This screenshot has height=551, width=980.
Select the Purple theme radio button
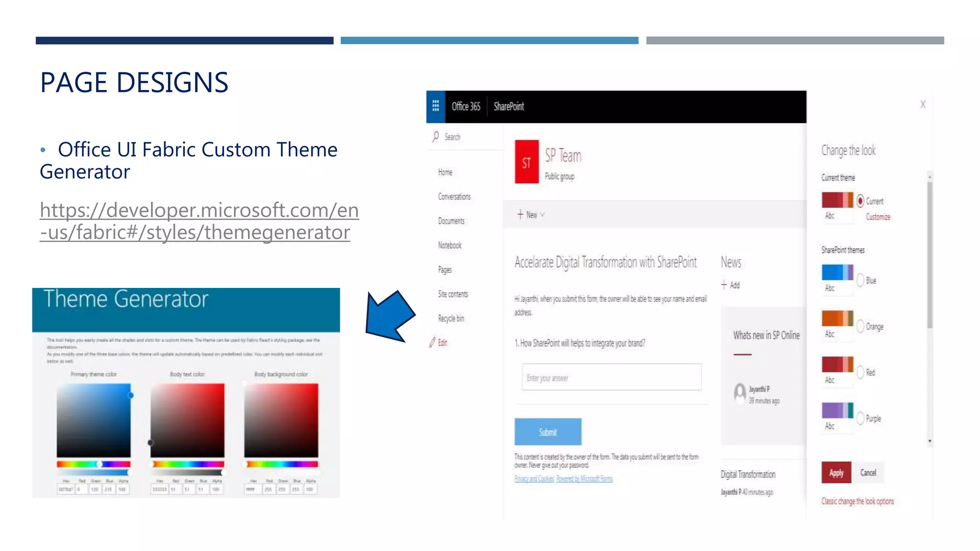860,418
